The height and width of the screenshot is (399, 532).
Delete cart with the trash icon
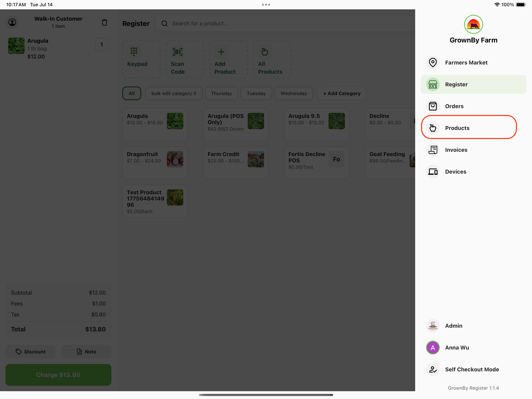point(104,22)
